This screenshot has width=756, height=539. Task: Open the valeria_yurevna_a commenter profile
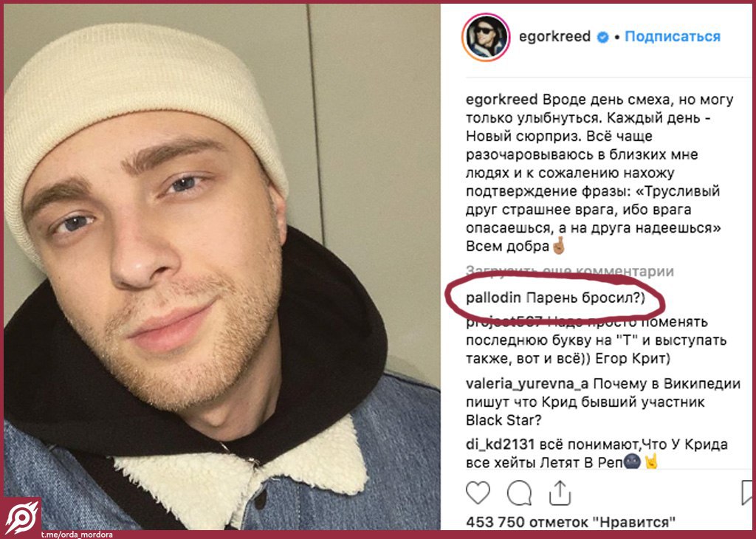(527, 384)
